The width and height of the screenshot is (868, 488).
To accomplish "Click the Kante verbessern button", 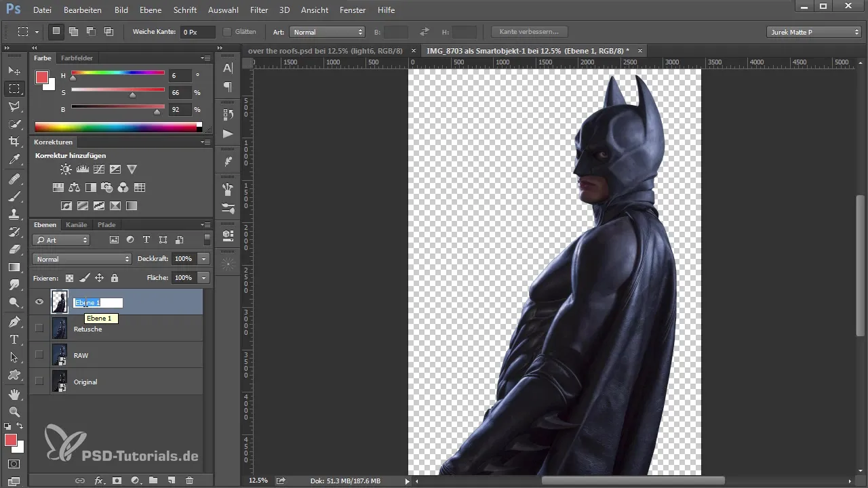I will [x=529, y=32].
